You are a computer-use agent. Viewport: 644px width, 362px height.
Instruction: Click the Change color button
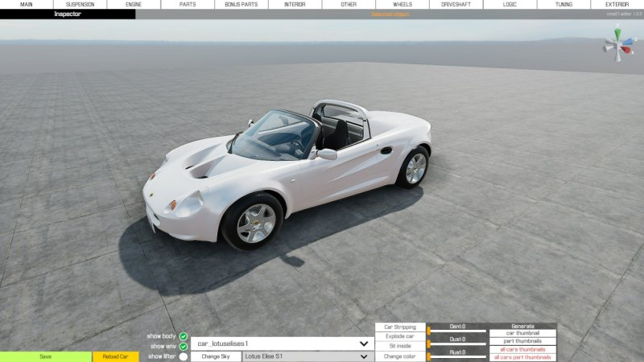[x=400, y=356]
